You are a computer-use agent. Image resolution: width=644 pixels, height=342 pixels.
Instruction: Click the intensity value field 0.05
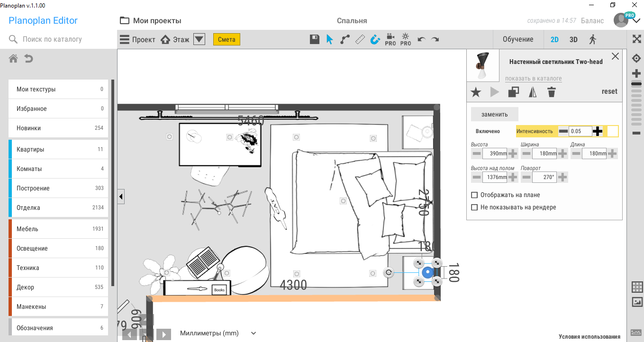(581, 131)
